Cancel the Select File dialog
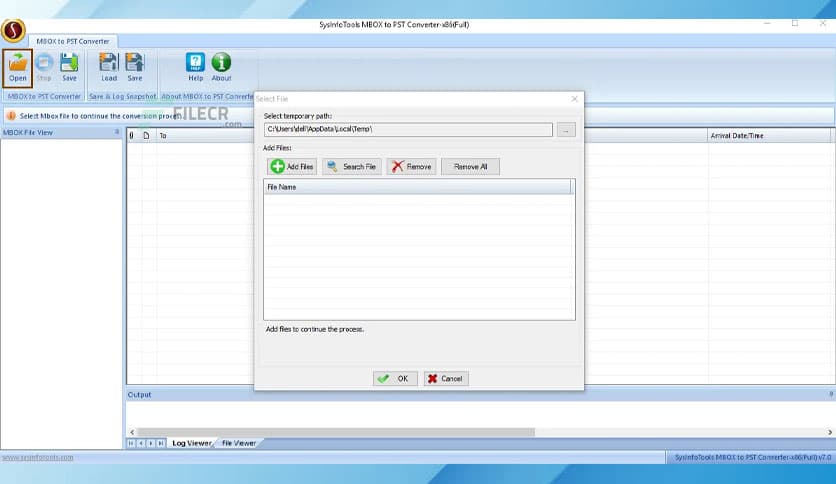The image size is (836, 484). click(x=446, y=378)
